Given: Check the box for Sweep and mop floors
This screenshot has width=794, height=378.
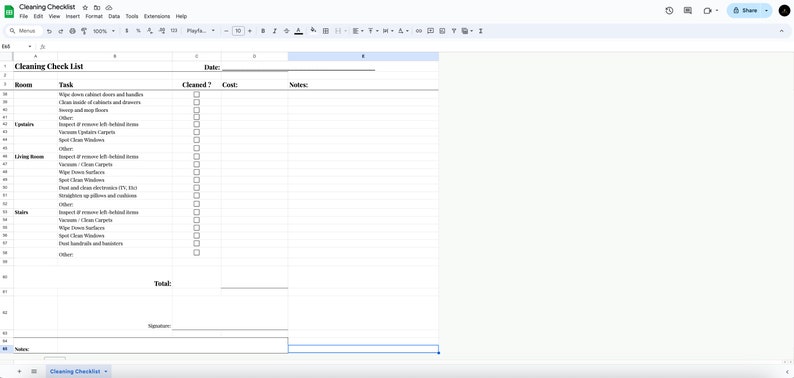Looking at the screenshot, I should tap(196, 110).
